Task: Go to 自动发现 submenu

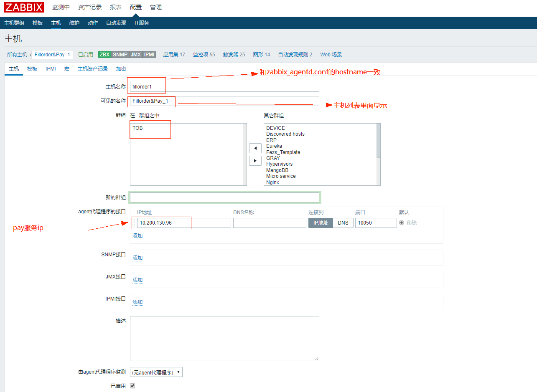Action: tap(116, 23)
